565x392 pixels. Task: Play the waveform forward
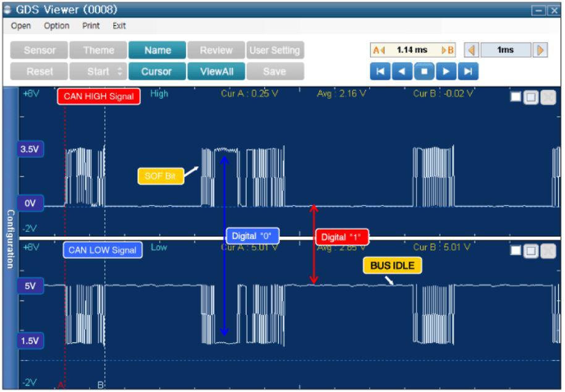pos(446,71)
